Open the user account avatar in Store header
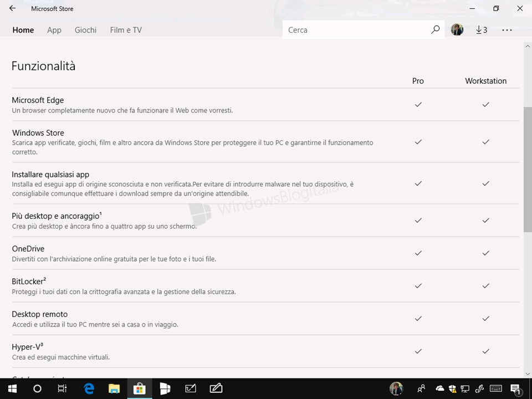 click(457, 29)
